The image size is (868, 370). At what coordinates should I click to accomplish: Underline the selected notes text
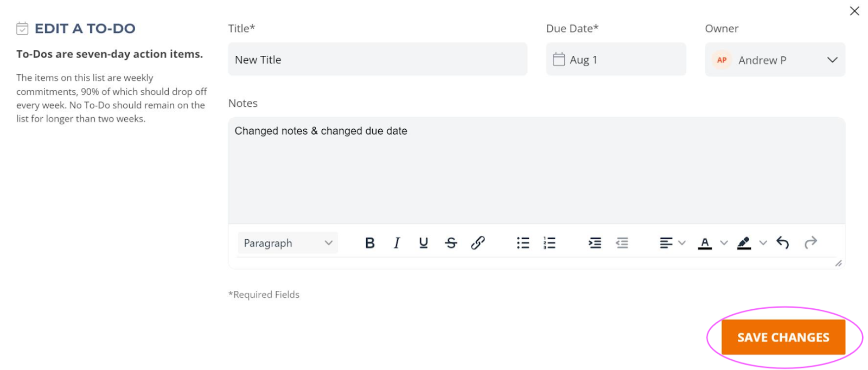click(423, 243)
